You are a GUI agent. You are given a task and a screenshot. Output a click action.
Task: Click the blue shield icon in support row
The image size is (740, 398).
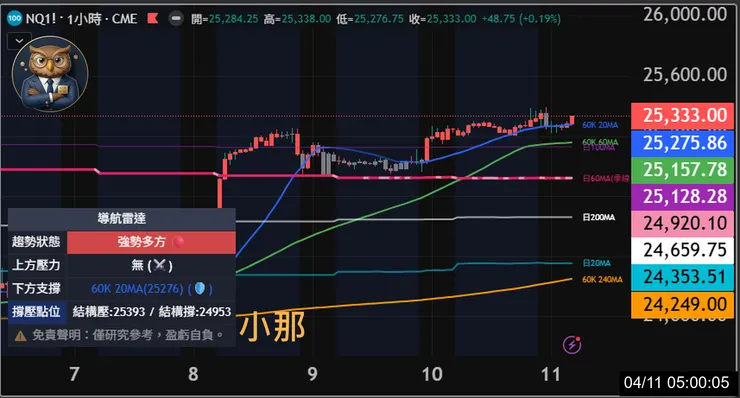pyautogui.click(x=200, y=288)
